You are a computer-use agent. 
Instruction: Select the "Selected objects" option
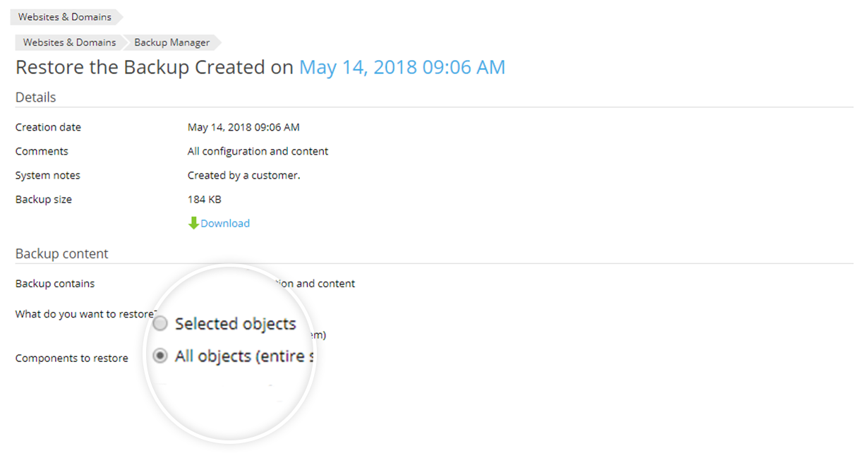(160, 323)
